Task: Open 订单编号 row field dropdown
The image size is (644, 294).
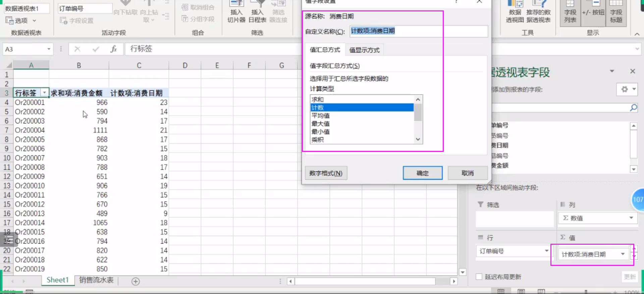Action: pyautogui.click(x=546, y=251)
